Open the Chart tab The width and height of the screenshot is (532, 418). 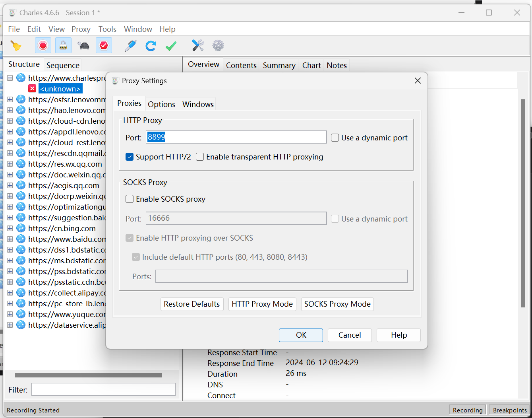(x=311, y=65)
